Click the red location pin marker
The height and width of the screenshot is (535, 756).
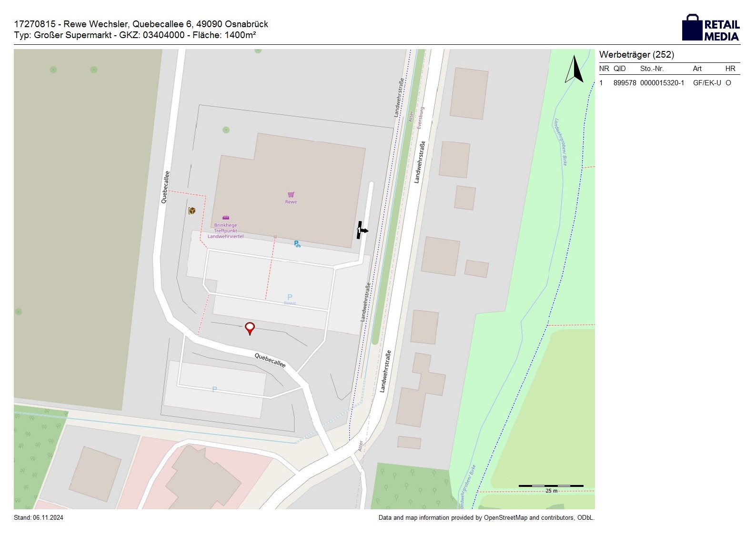[250, 328]
